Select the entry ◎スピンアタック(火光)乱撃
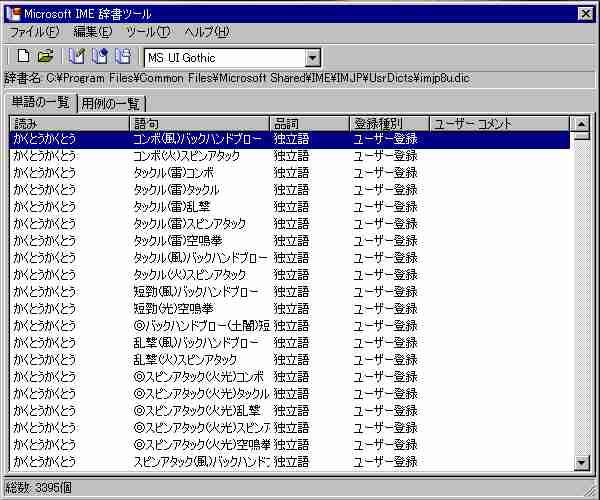Image resolution: width=600 pixels, height=500 pixels. click(x=290, y=411)
